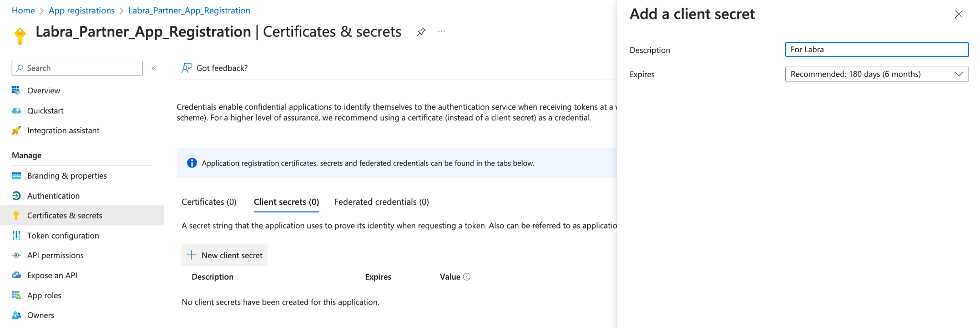This screenshot has height=328, width=980.
Task: Open the more options ellipsis in header
Action: 441,32
